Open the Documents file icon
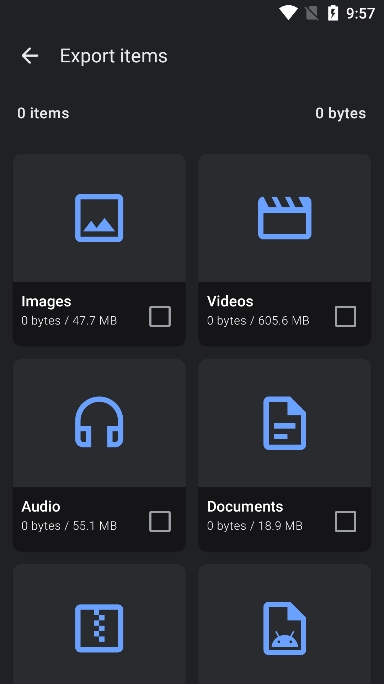384x684 pixels. coord(285,423)
